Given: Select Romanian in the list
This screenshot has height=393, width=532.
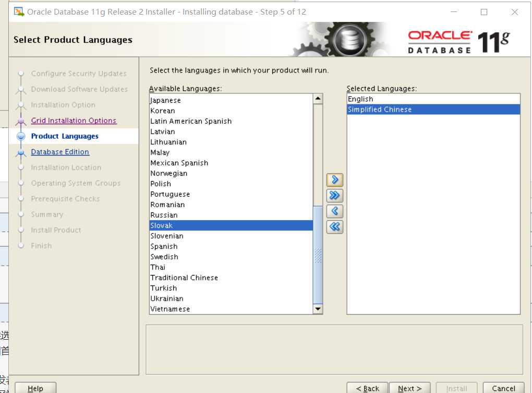Looking at the screenshot, I should tap(231, 205).
